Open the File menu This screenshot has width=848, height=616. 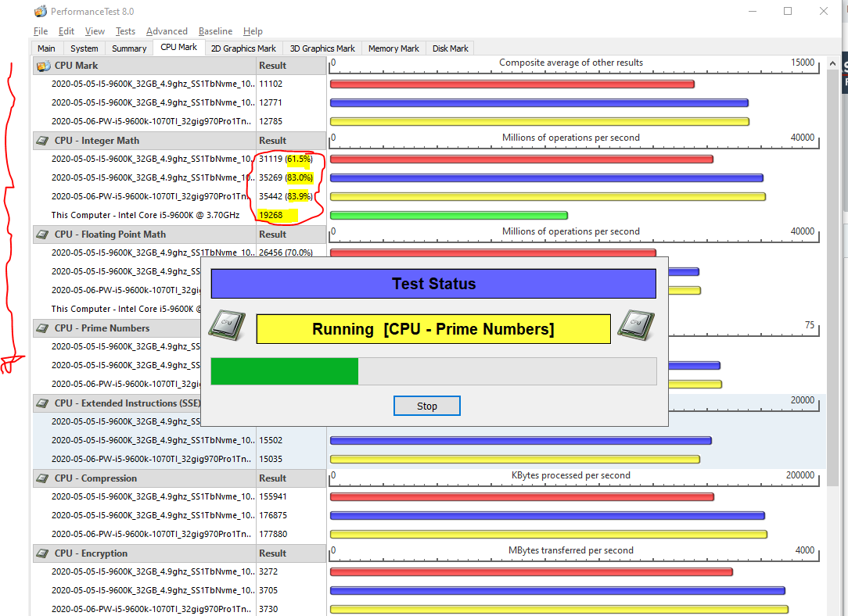[41, 31]
